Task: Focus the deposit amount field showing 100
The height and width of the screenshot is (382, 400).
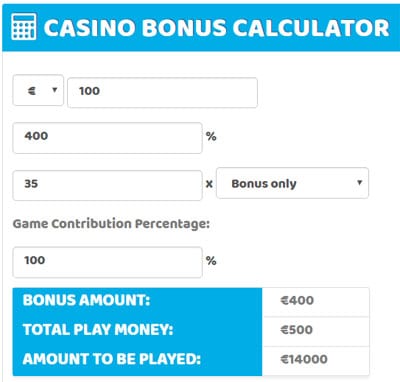Action: pyautogui.click(x=162, y=92)
